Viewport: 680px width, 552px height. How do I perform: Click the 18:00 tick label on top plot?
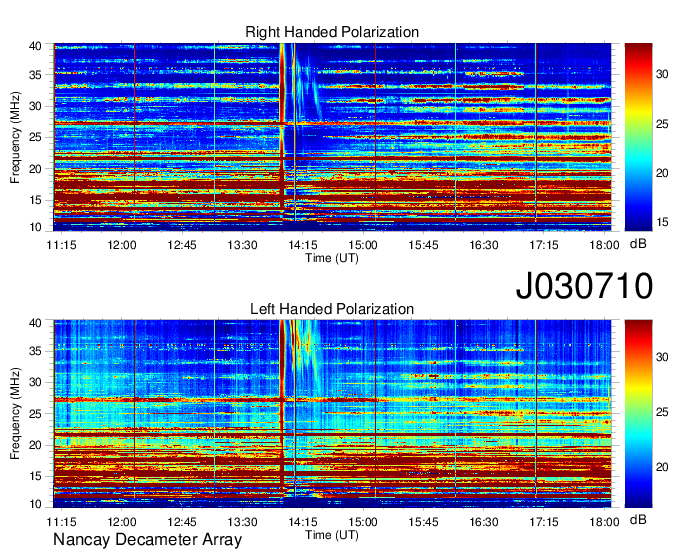click(x=604, y=245)
